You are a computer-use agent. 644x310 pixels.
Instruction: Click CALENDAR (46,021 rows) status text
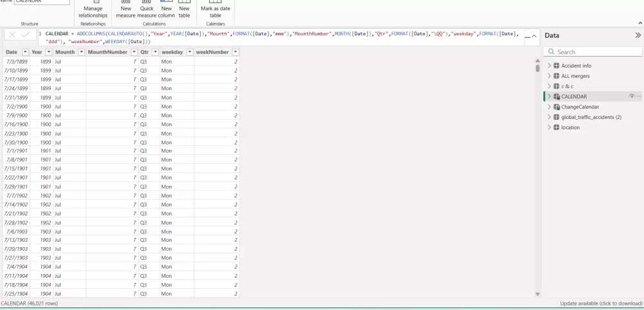(x=29, y=304)
